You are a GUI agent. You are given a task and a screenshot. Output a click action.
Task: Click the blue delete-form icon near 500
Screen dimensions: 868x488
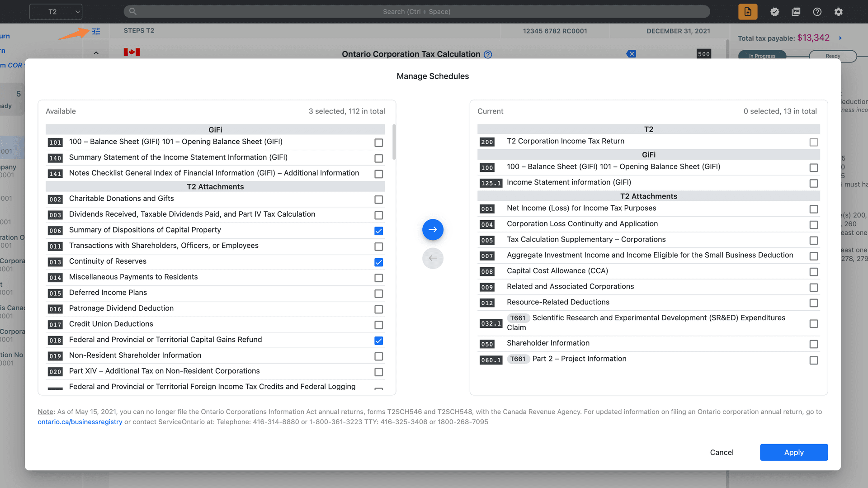tap(632, 54)
